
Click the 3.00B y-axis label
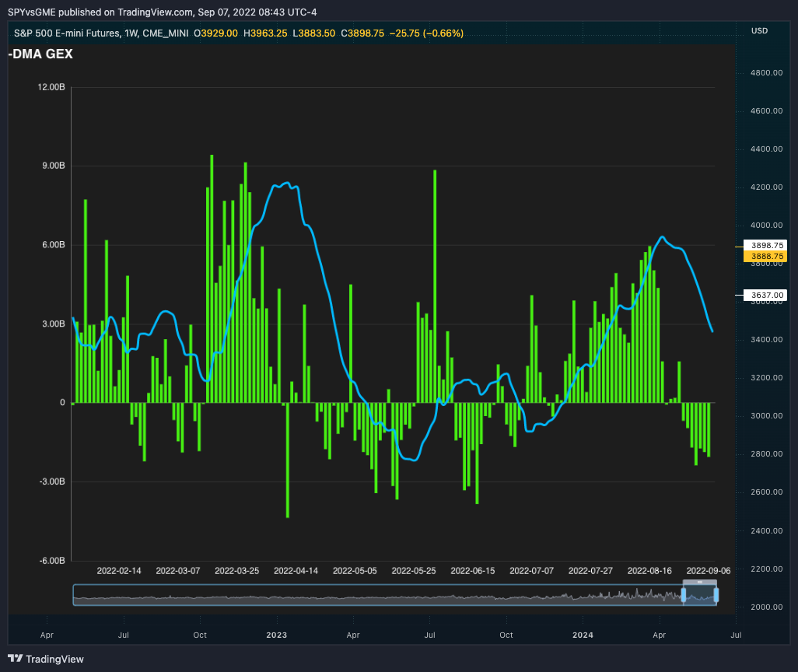pos(54,324)
